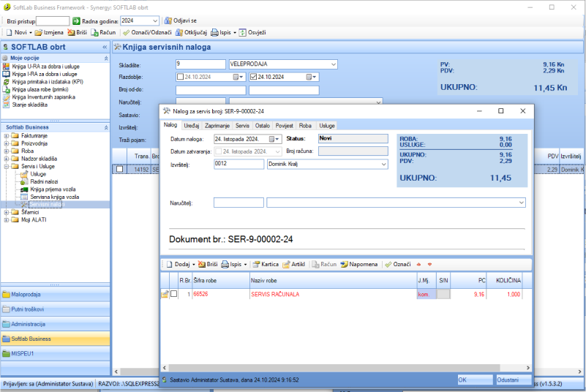This screenshot has height=392, width=586.
Task: Open the Radna godina dropdown
Action: (155, 21)
